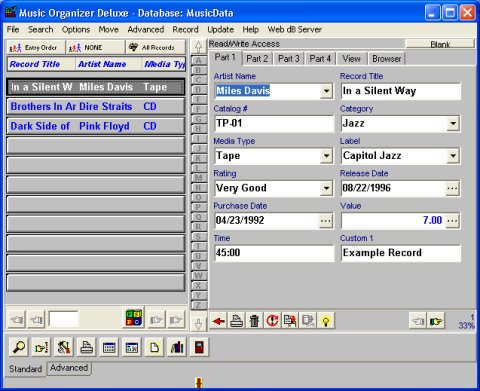Toggle the All Records filter button
This screenshot has width=480, height=391.
tap(155, 48)
